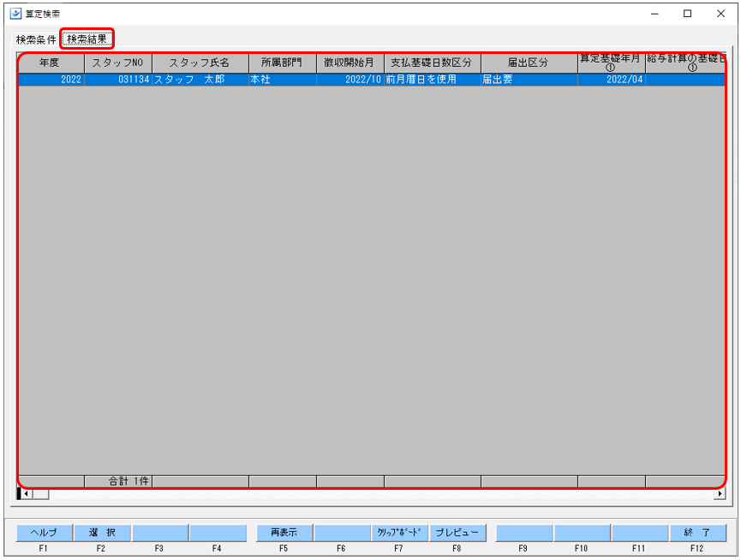Sort by the 年度 column header
This screenshot has height=560, width=741.
tap(51, 63)
